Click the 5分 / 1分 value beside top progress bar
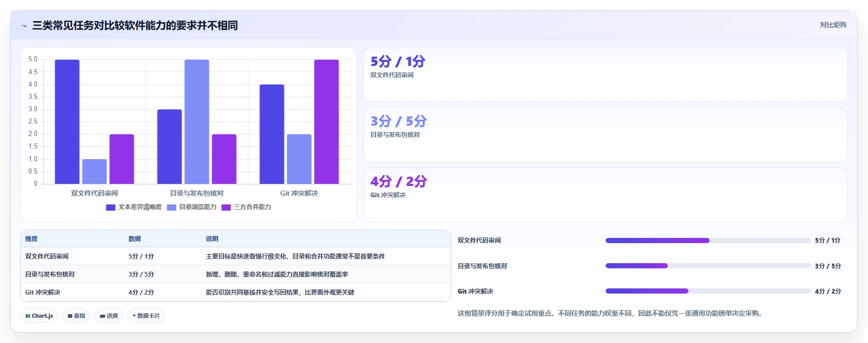Screen dimensions: 868x343 pyautogui.click(x=827, y=241)
